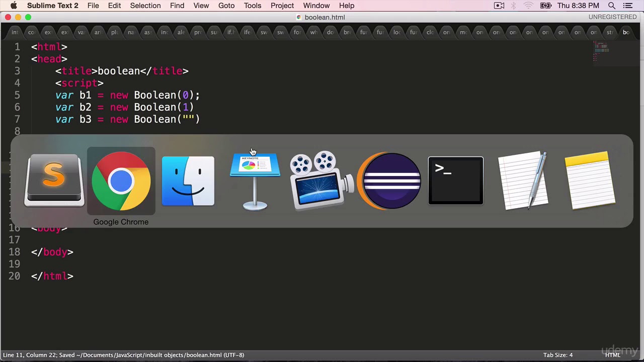Viewport: 644px width, 362px height.
Task: Open the Apple menu
Action: pyautogui.click(x=14, y=6)
